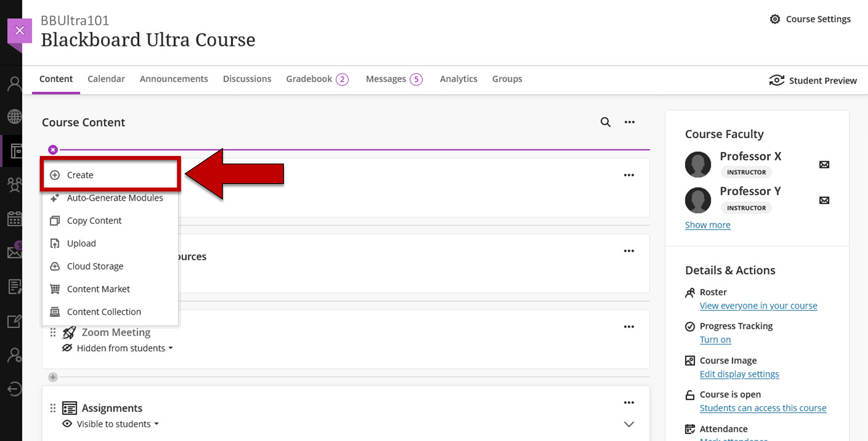Close the add-content menu via purple x circle

point(53,150)
